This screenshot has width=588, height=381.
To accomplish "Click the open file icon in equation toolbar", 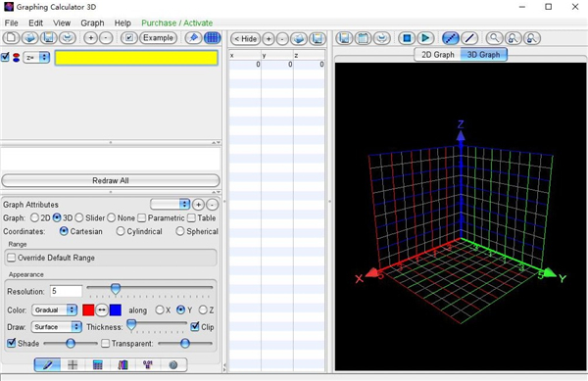I will pyautogui.click(x=30, y=38).
